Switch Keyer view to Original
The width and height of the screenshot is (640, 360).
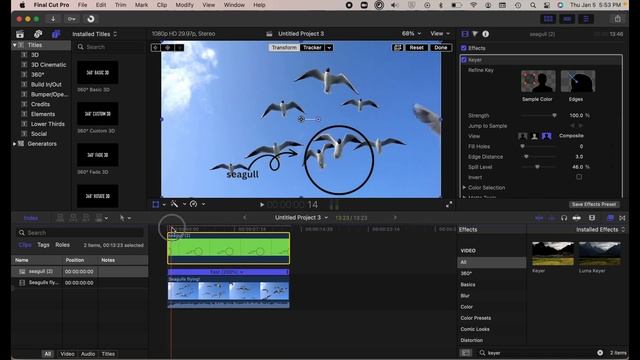pos(522,136)
